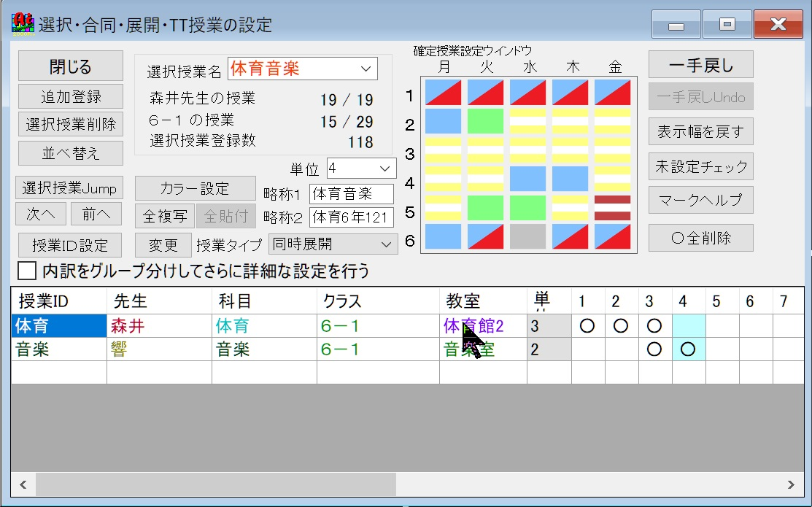Open カラー設定

[x=196, y=188]
